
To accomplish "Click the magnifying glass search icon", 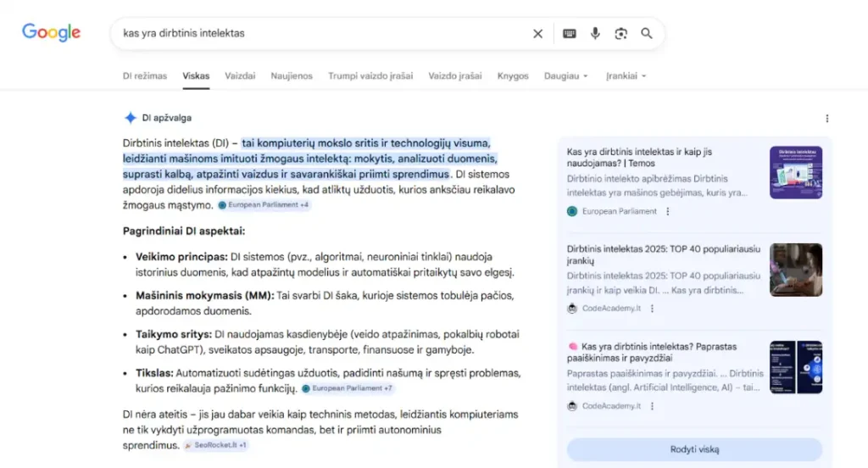I will (647, 34).
